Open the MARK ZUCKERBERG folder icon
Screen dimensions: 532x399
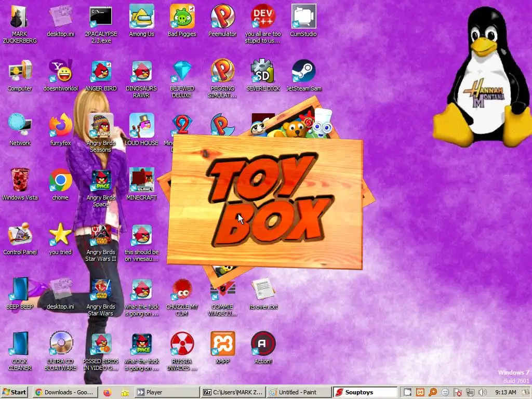(19, 17)
